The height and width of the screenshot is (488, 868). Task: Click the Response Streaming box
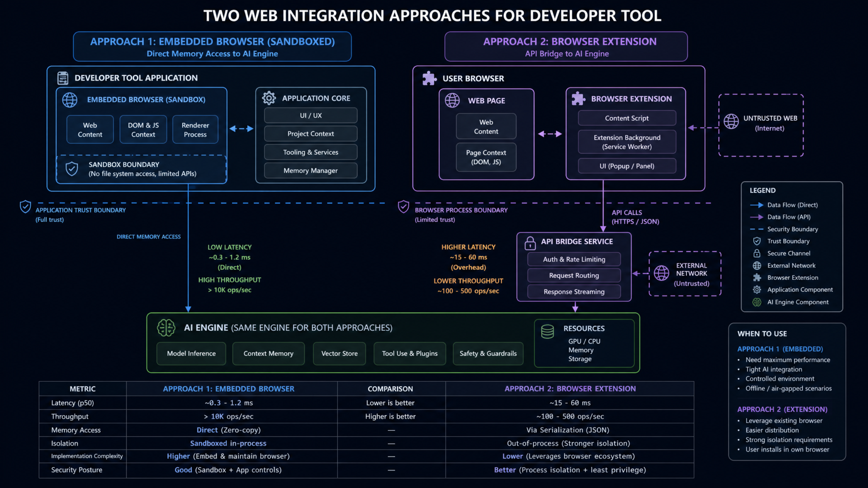click(574, 291)
